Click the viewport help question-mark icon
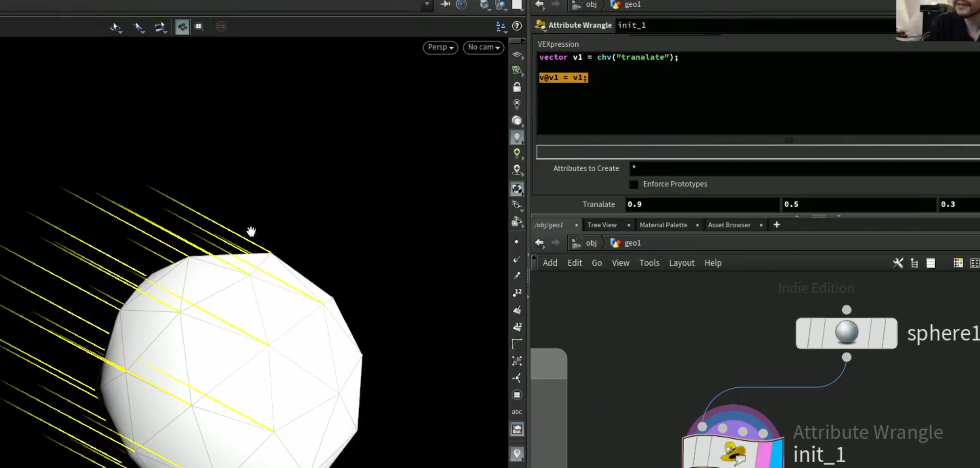This screenshot has height=468, width=980. (517, 26)
